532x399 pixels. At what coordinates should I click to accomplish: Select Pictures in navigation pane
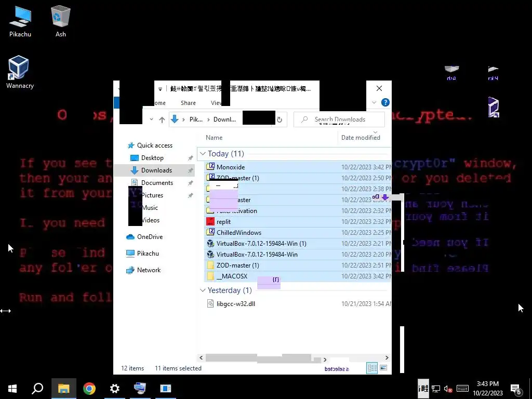(x=152, y=195)
